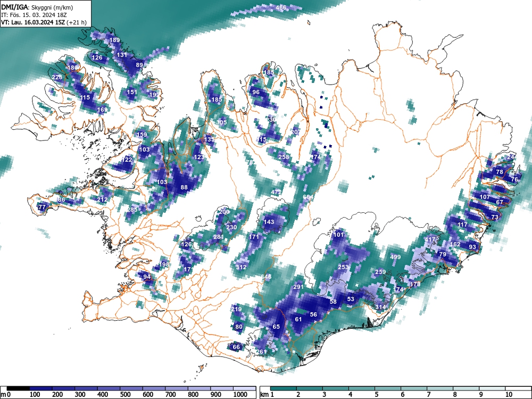The width and height of the screenshot is (532, 399).
Task: Click the map value 65
Action: click(276, 327)
